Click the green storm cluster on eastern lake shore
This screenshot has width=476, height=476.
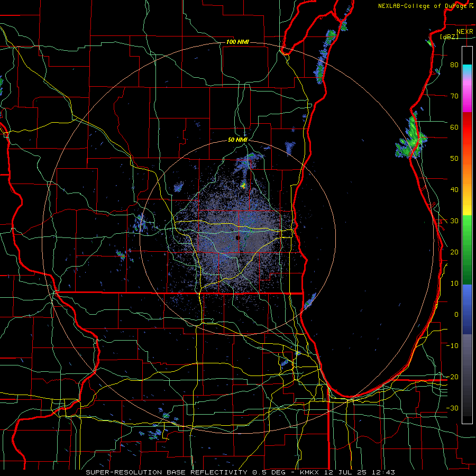(x=411, y=136)
